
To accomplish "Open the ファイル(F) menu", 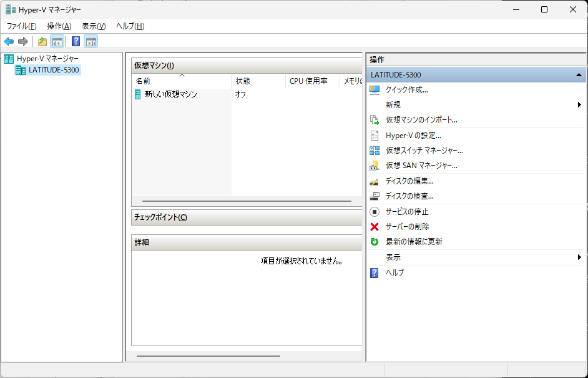I will click(x=21, y=26).
